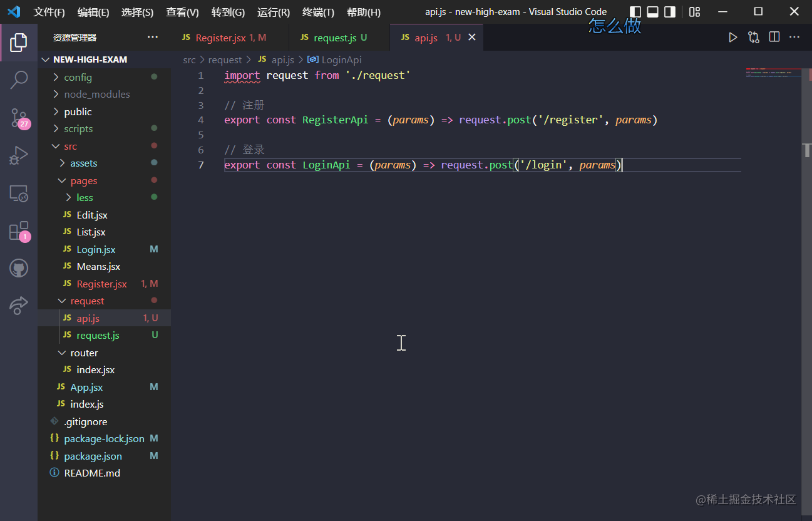This screenshot has width=812, height=521.
Task: Open Explorer panel More Actions ellipsis
Action: (x=153, y=38)
